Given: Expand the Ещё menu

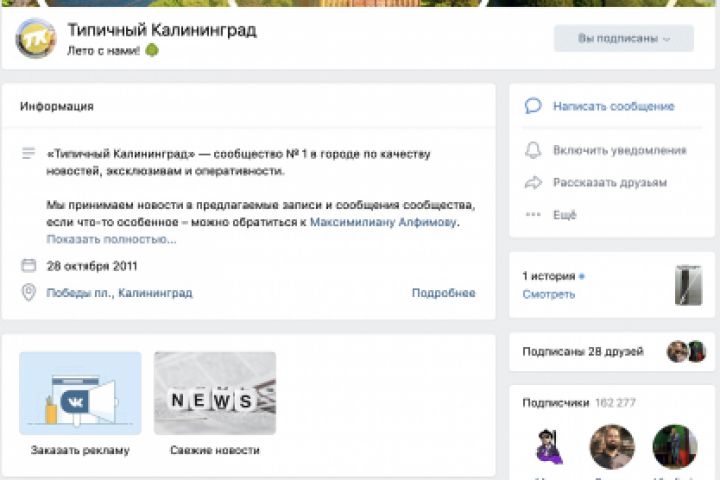Looking at the screenshot, I should (564, 215).
